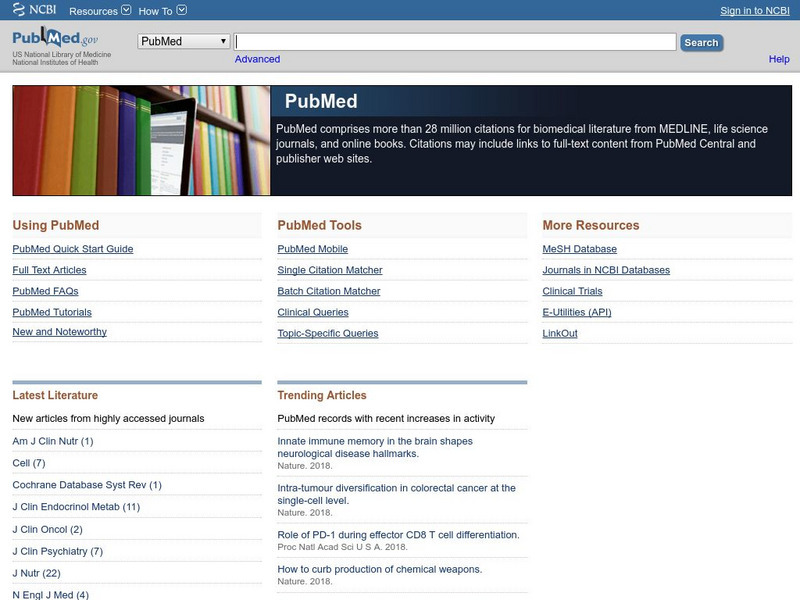Click 'New articles from highly accessed journals' text
The image size is (800, 600).
(x=108, y=418)
